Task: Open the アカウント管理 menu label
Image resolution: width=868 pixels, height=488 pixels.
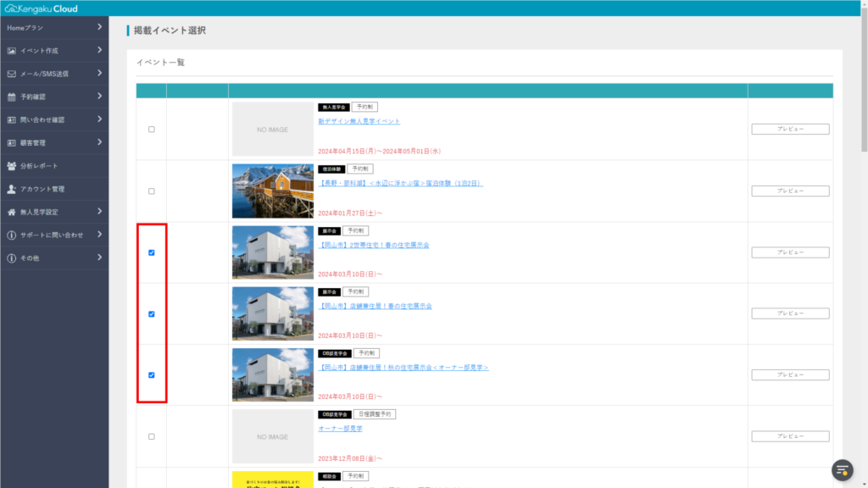Action: (x=42, y=189)
